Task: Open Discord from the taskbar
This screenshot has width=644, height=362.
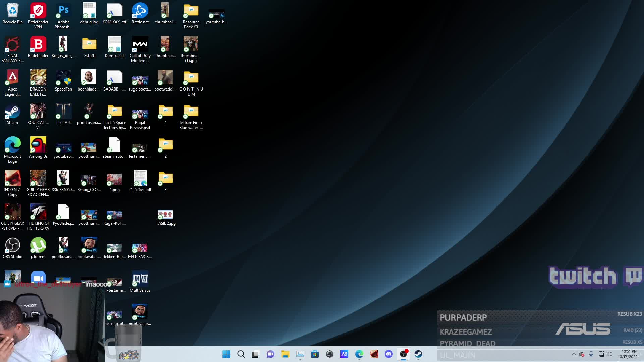Action: (388, 354)
